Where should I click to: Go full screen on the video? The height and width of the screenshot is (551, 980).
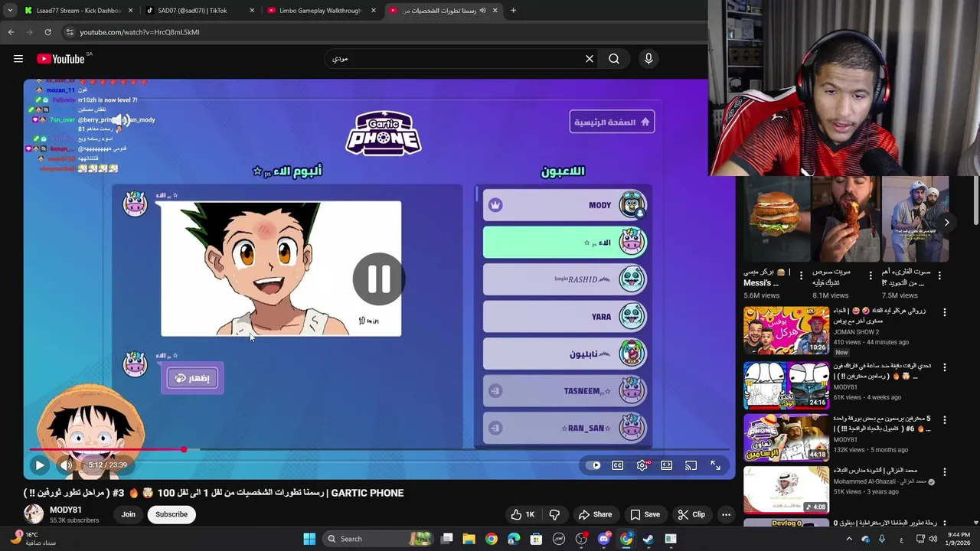(x=716, y=465)
